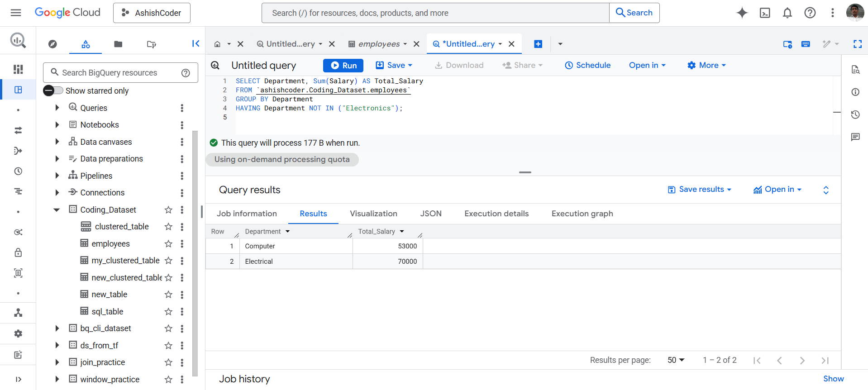Expand the join_practice dataset node

(57, 362)
